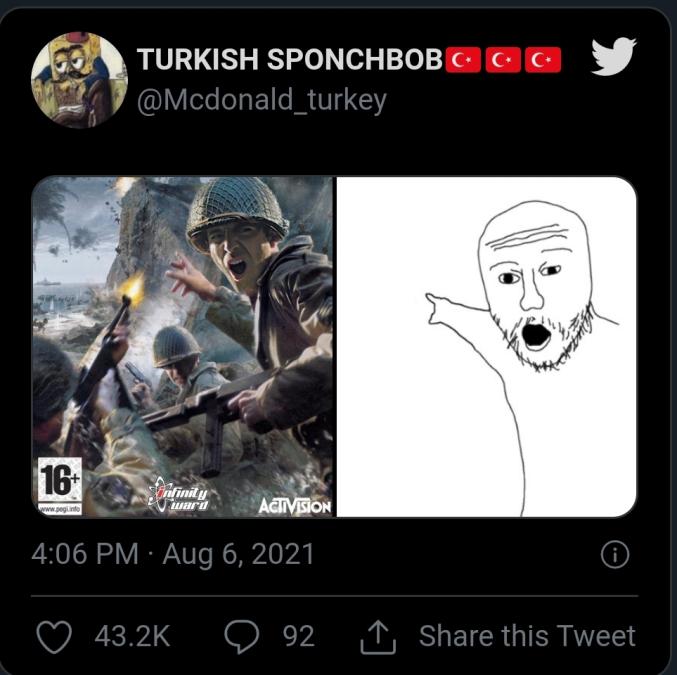Click the last Turkish flag emoji
This screenshot has height=675, width=677.
pyautogui.click(x=543, y=61)
